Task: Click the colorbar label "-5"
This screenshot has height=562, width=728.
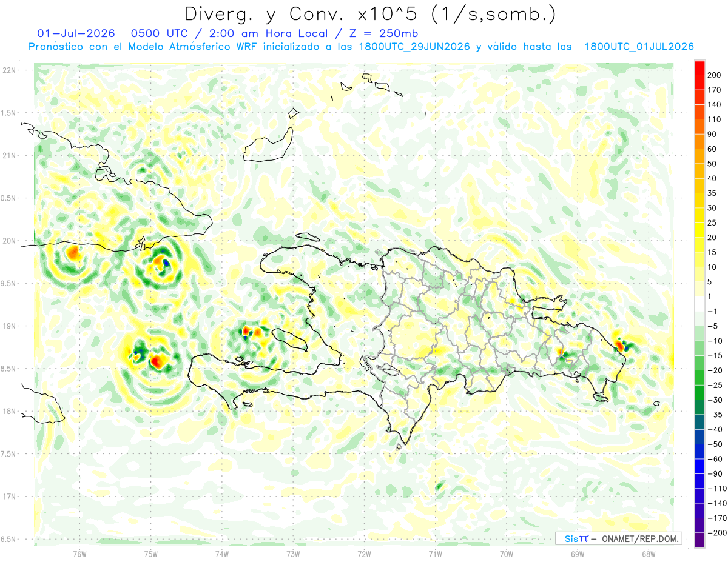Action: coord(712,326)
